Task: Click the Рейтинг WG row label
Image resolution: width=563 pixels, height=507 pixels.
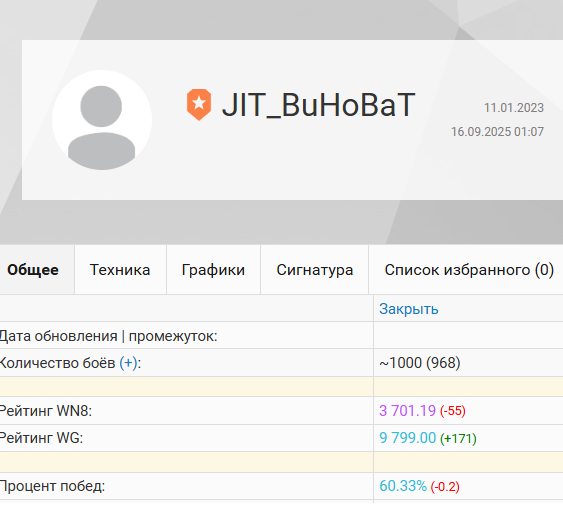Action: [41, 438]
